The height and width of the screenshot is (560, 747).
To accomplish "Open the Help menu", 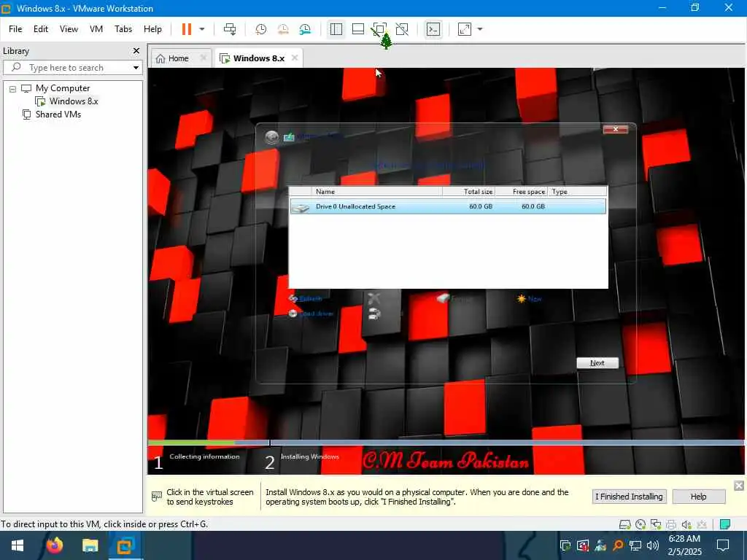I will (152, 29).
